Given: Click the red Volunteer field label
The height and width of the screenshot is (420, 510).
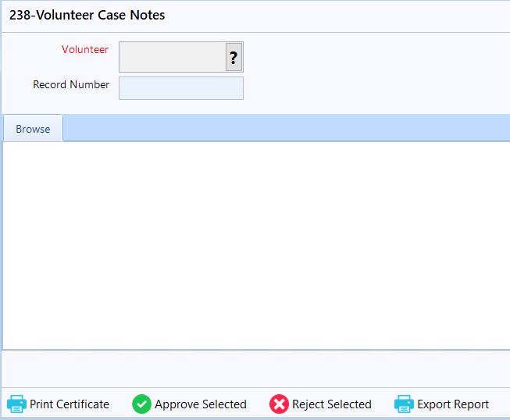Looking at the screenshot, I should [x=85, y=49].
